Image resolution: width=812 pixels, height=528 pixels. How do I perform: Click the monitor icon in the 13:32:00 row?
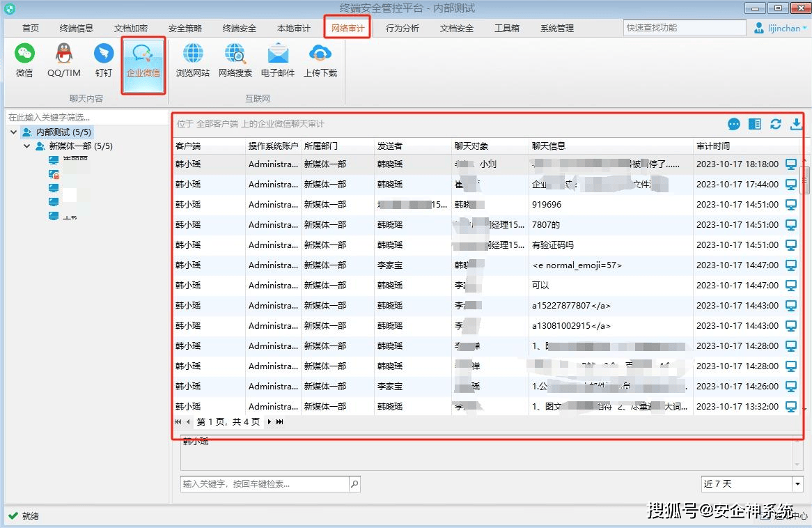pyautogui.click(x=791, y=407)
